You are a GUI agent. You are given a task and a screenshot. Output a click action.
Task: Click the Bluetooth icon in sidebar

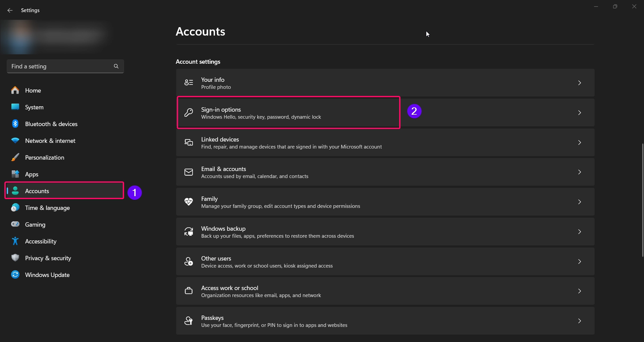pyautogui.click(x=15, y=124)
